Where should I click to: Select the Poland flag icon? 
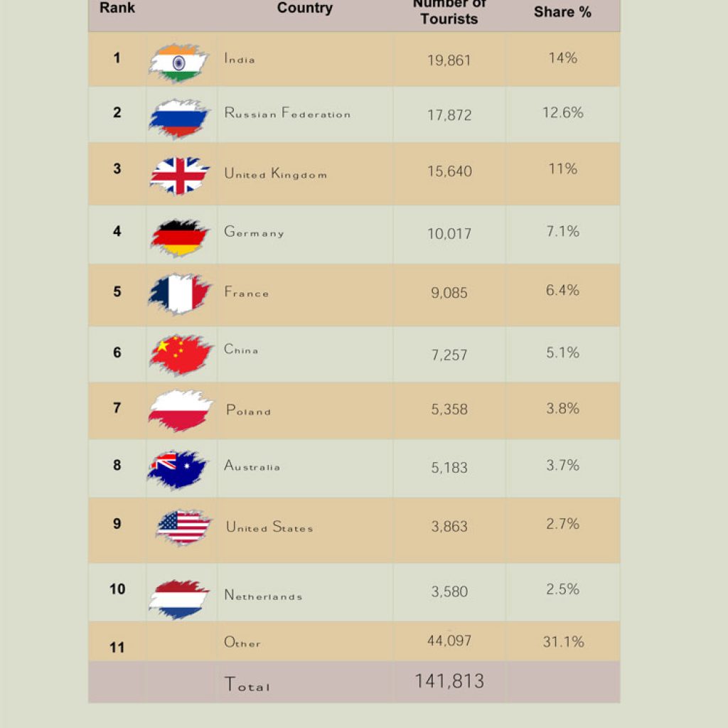pos(181,411)
